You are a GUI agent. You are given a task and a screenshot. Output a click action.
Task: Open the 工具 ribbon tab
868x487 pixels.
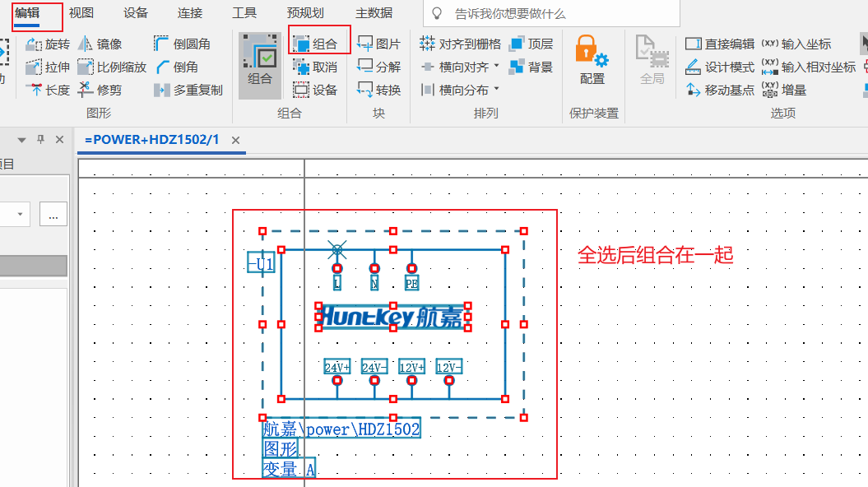[x=244, y=13]
